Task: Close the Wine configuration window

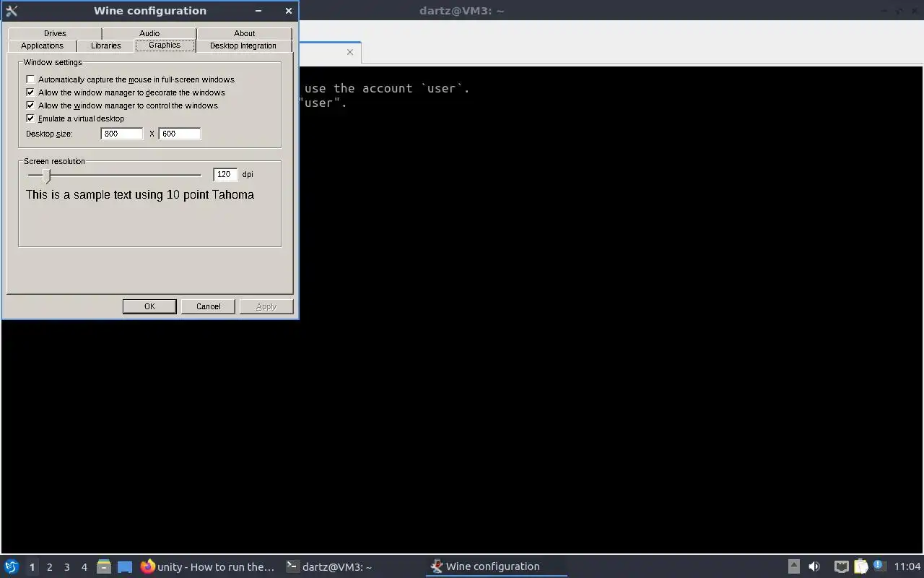Action: point(289,11)
